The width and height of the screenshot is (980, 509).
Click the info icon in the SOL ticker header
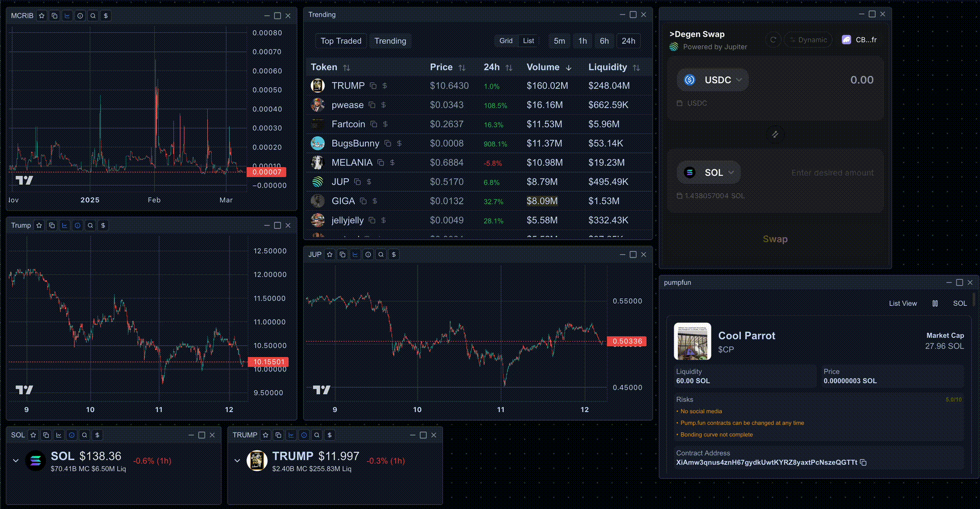71,435
